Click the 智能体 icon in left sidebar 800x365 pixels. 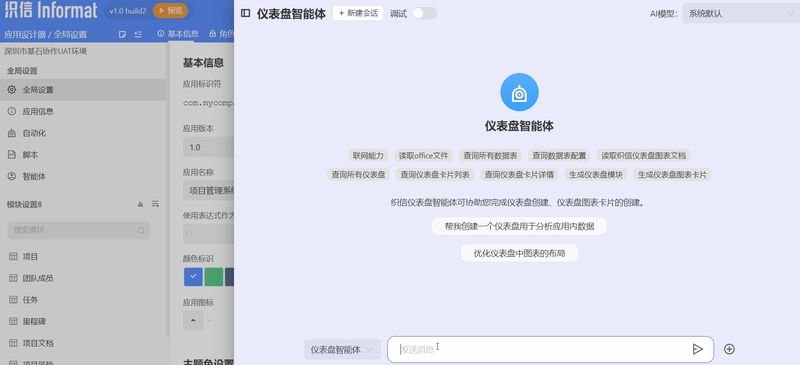click(x=12, y=176)
